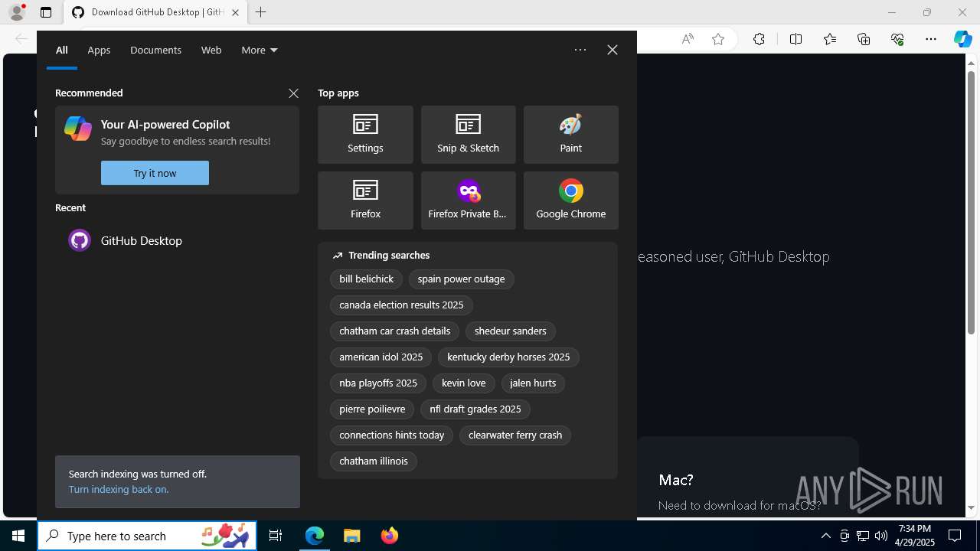Switch to the Apps search tab
This screenshot has height=551, width=980.
[99, 50]
